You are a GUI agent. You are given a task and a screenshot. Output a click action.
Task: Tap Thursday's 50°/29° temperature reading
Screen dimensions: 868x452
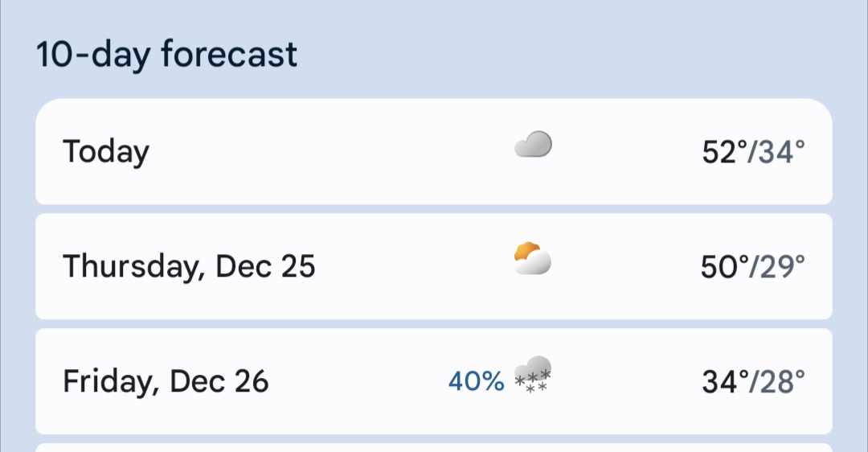(752, 266)
